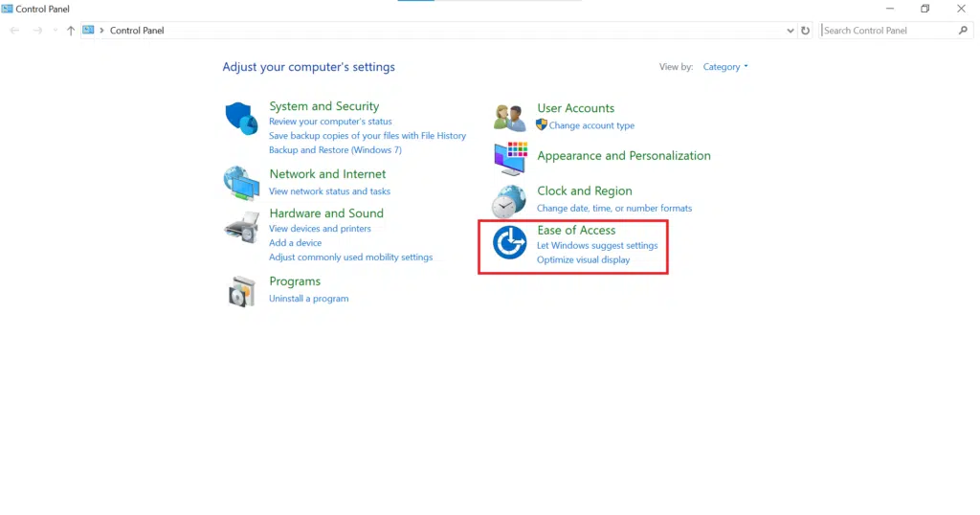
Task: Open the Ease of Access circular icon
Action: point(509,242)
